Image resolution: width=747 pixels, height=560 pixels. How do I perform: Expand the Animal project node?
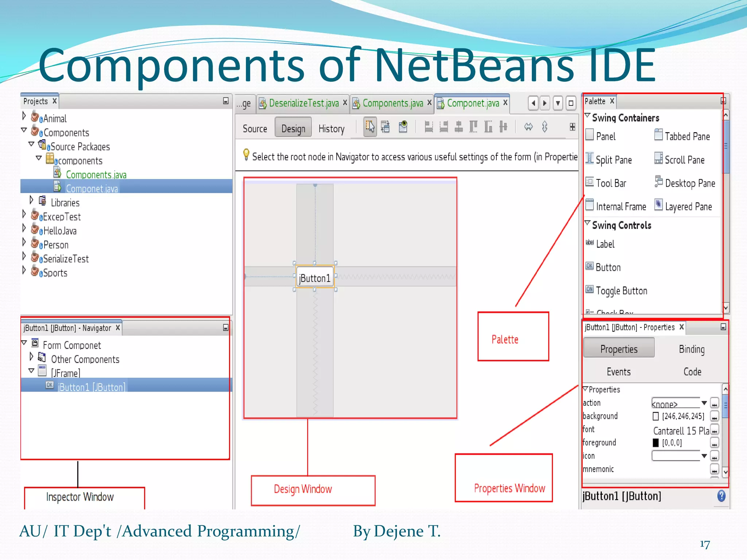pyautogui.click(x=24, y=116)
